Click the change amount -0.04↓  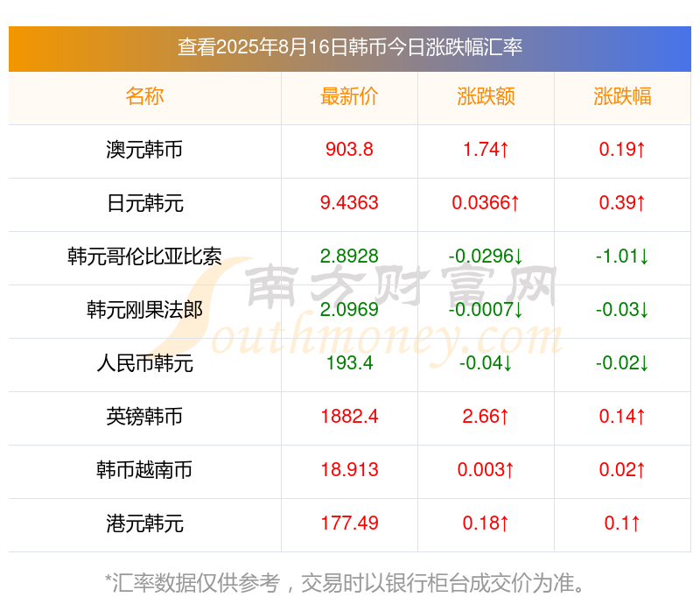point(486,363)
